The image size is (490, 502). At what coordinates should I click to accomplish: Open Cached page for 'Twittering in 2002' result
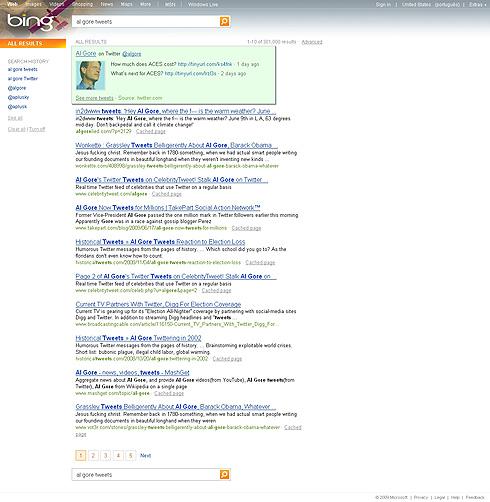click(227, 359)
